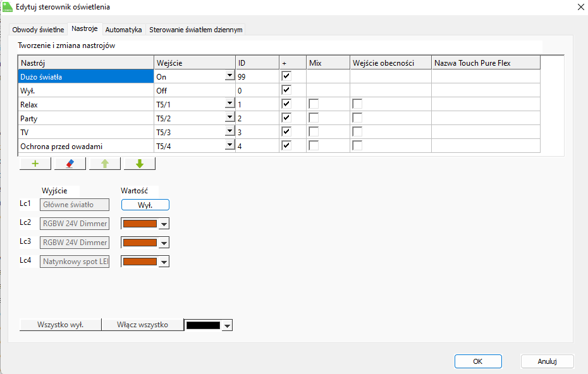Open the Automatyka tab
Image resolution: width=588 pixels, height=374 pixels.
123,30
